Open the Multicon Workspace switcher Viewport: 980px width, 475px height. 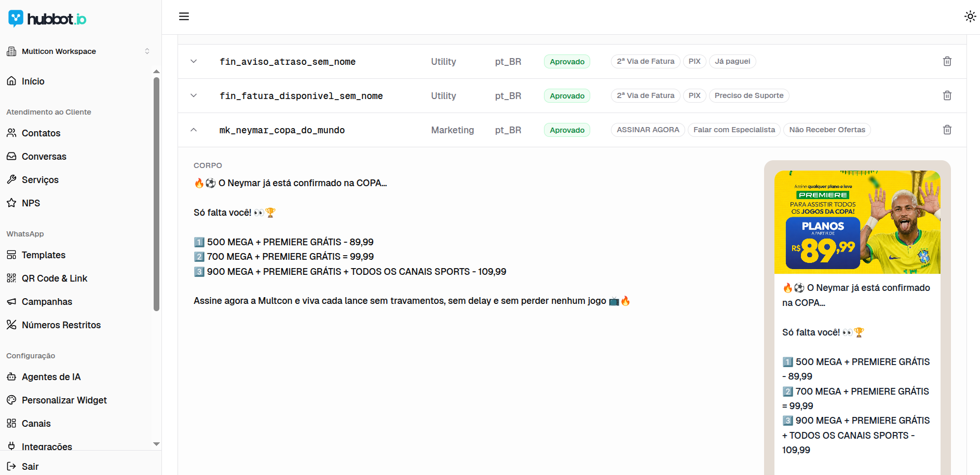78,51
